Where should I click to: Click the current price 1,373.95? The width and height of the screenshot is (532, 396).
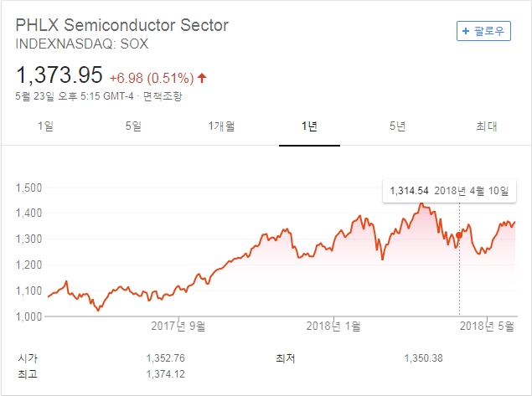(59, 76)
